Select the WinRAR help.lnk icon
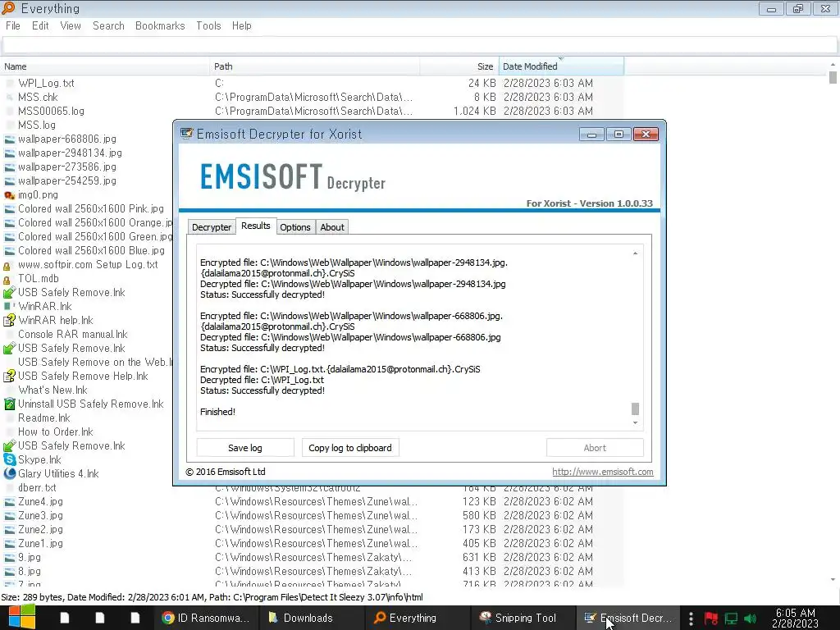The image size is (840, 630). click(x=9, y=321)
